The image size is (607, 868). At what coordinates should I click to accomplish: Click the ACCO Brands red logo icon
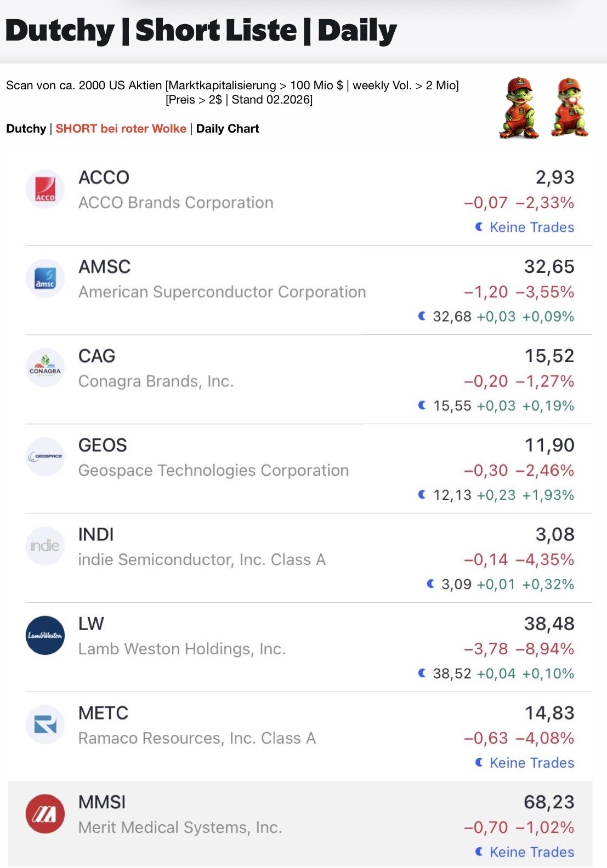[45, 190]
